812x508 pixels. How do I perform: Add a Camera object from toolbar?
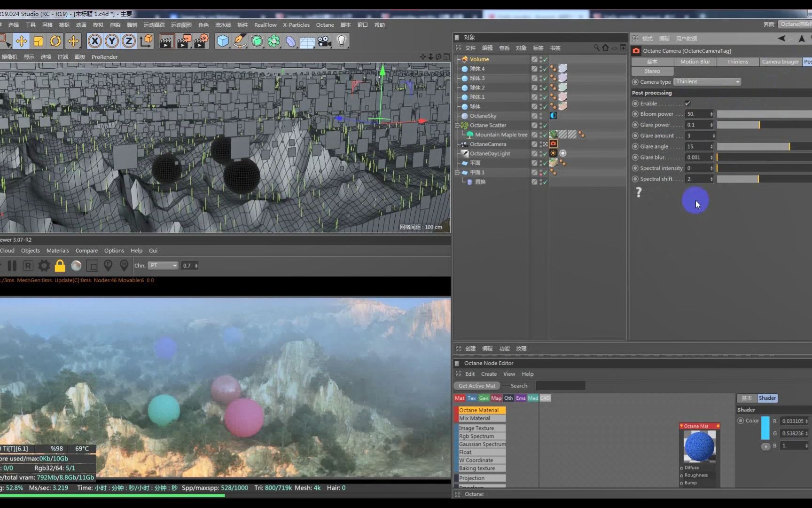coord(324,41)
